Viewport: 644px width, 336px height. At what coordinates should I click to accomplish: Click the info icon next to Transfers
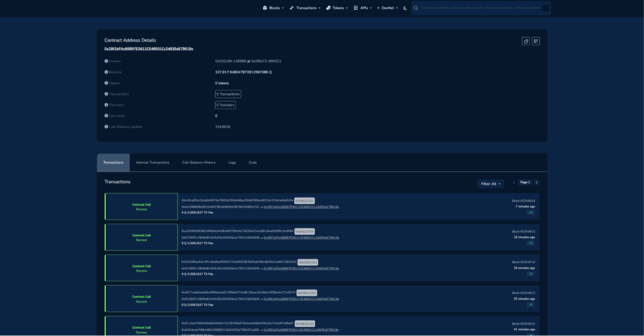(106, 105)
